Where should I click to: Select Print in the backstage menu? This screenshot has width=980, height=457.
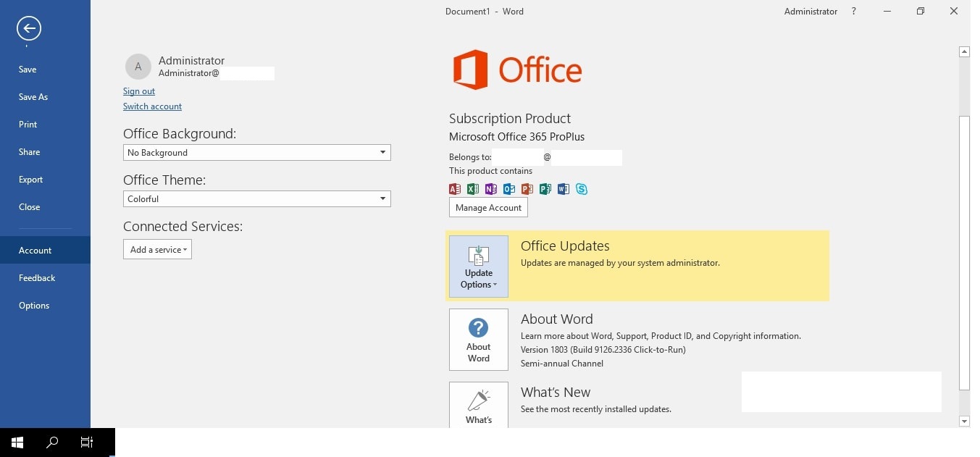tap(45, 125)
